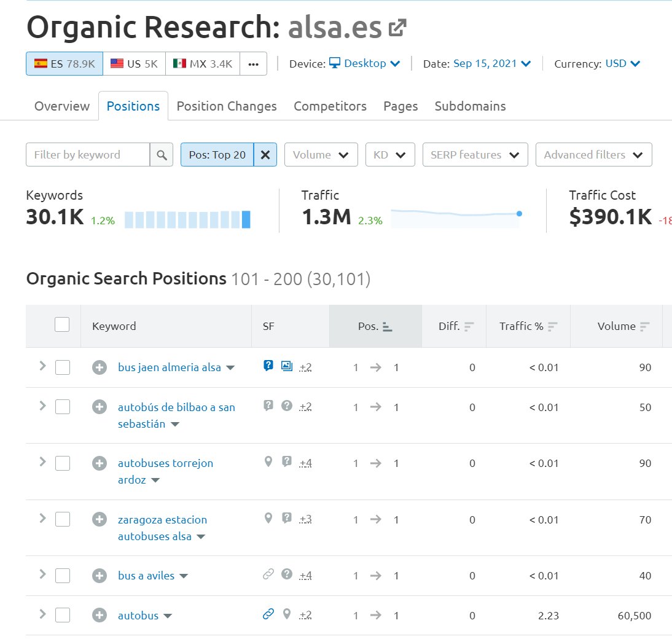Add 'autobus' keyword plus icon
The height and width of the screenshot is (639, 672).
tap(100, 615)
